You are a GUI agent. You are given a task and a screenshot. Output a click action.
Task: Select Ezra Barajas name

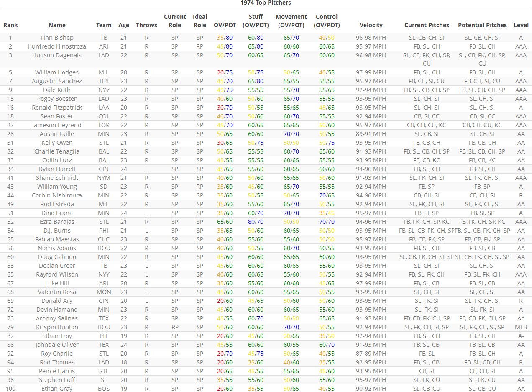[x=57, y=222]
